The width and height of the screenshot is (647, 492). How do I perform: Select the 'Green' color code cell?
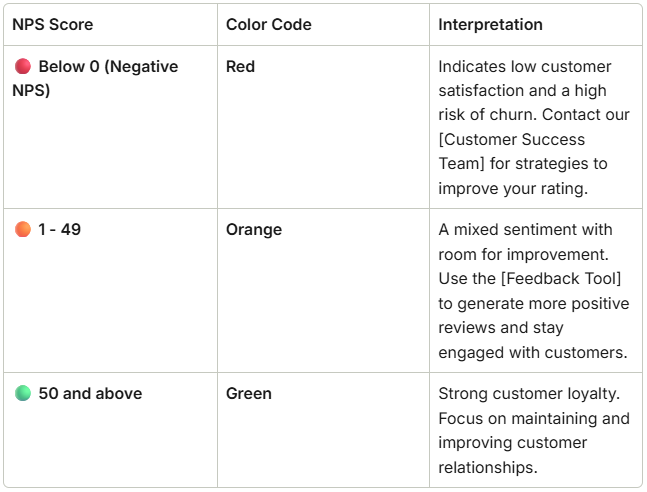pos(249,394)
